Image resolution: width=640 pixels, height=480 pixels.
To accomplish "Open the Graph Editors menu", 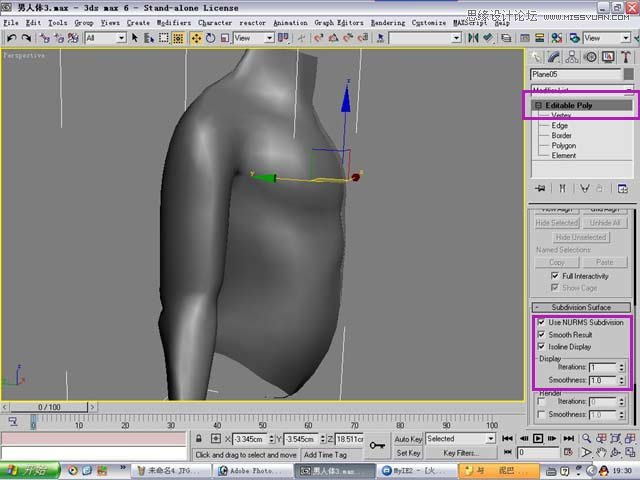I will (339, 23).
